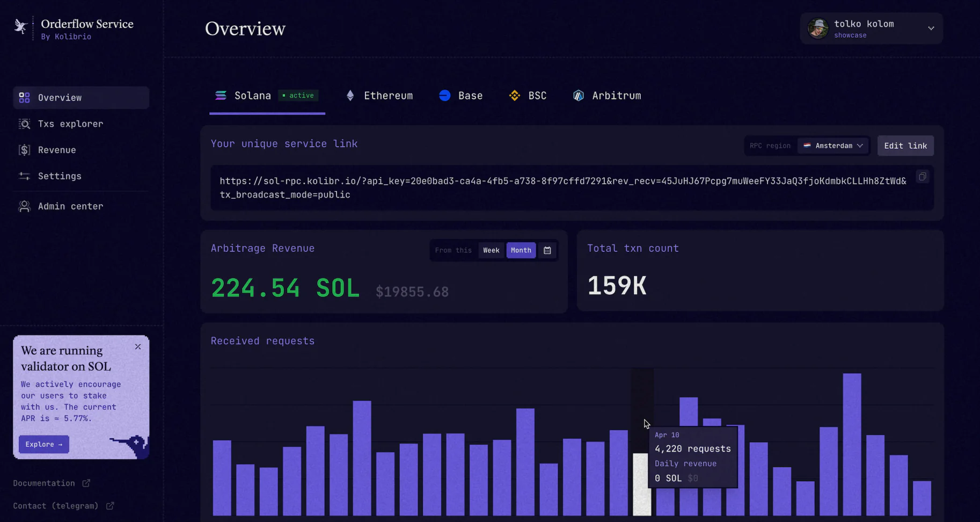Click the BSC yellow logo icon
Screen dimensions: 980x522
pyautogui.click(x=515, y=96)
